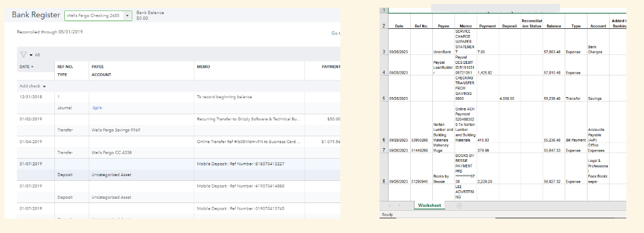Image resolution: width=644 pixels, height=233 pixels.
Task: Switch to the Worksheet tab
Action: tap(430, 206)
